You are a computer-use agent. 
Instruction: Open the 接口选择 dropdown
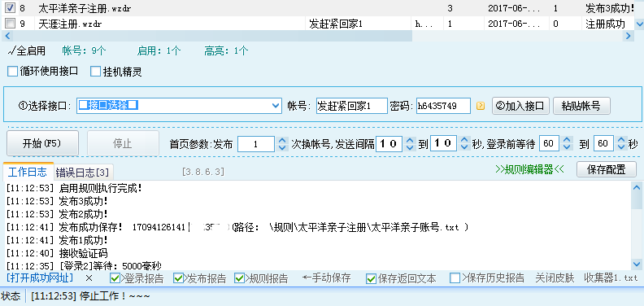click(x=276, y=106)
